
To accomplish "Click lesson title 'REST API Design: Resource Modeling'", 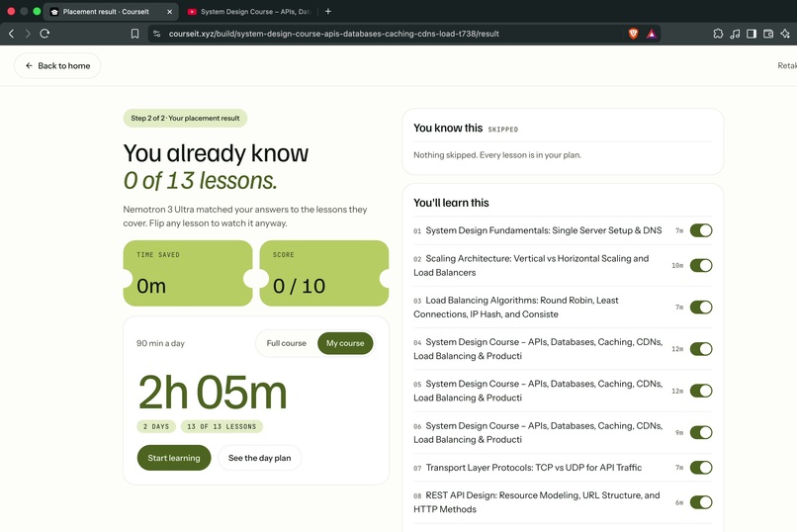I will (537, 502).
